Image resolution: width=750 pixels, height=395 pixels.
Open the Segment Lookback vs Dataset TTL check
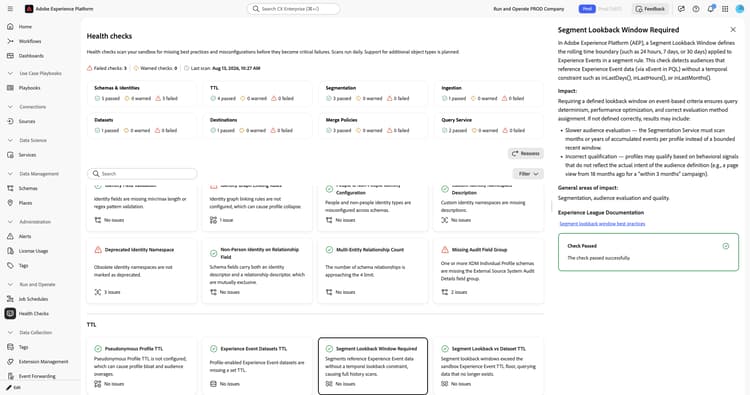point(489,366)
